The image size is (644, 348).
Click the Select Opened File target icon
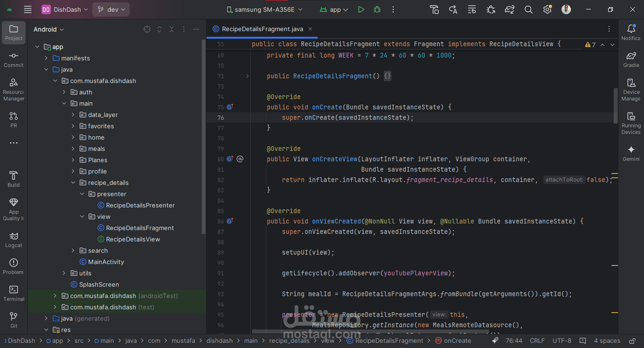pos(147,29)
